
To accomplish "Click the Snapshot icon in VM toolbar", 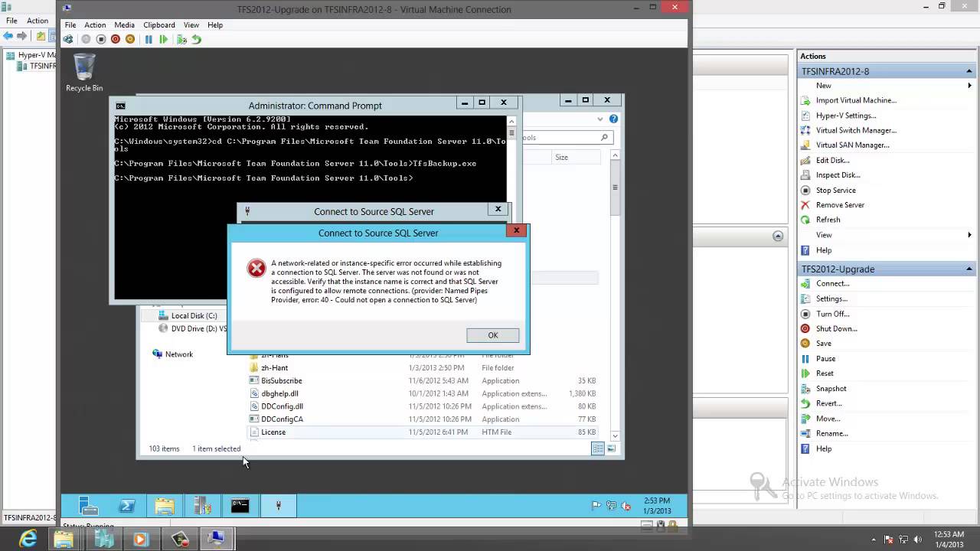I will click(181, 39).
